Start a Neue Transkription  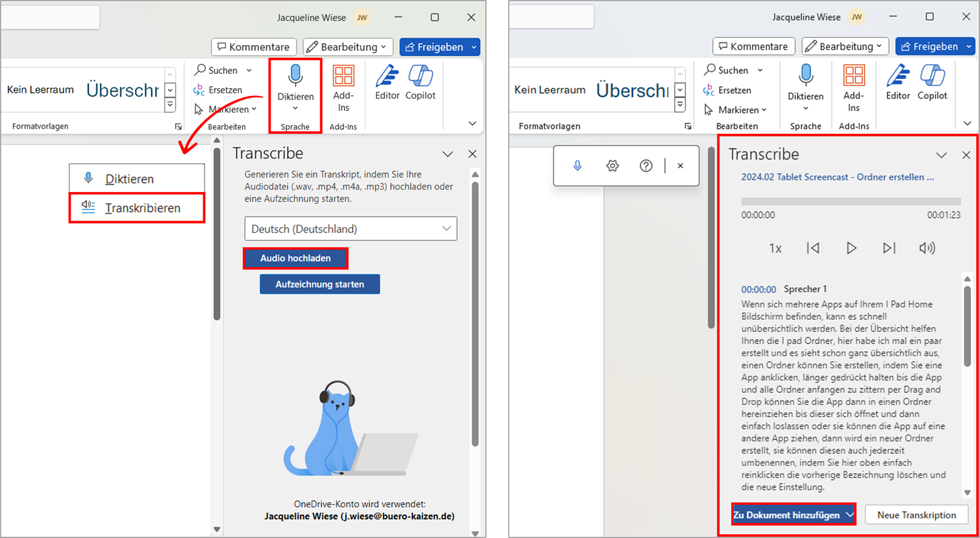pos(916,515)
